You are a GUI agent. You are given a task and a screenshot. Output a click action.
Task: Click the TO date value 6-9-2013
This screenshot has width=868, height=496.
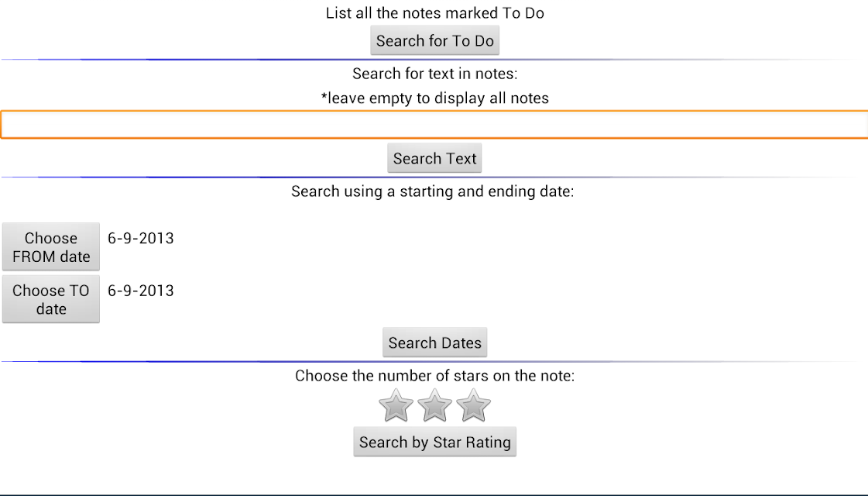(x=141, y=291)
